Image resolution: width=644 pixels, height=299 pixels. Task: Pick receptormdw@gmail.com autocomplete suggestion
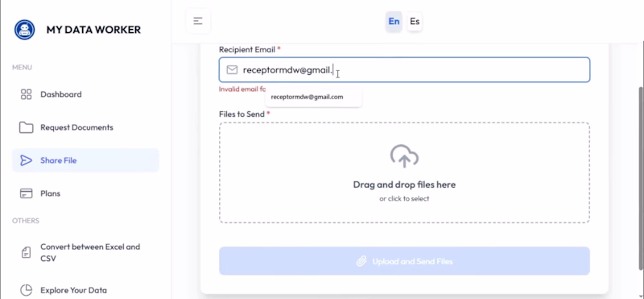313,97
